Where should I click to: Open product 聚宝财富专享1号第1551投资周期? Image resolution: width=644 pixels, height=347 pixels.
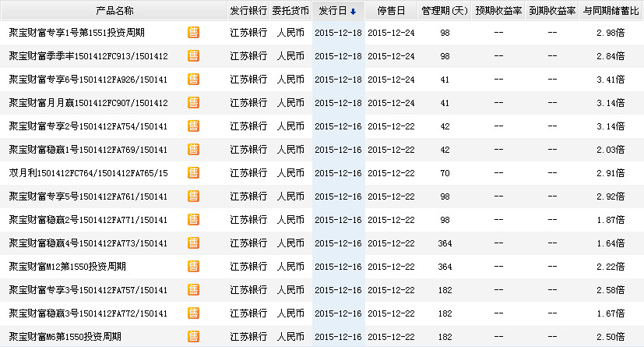click(x=77, y=33)
